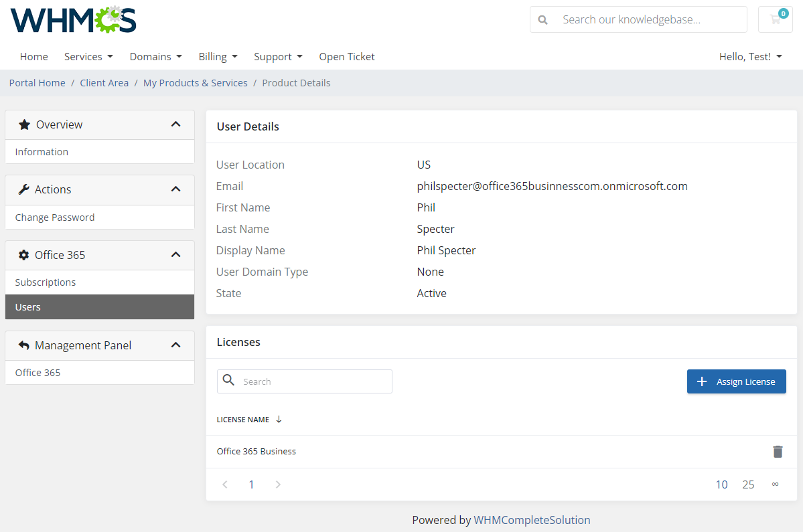Show unlimited entries with infinity symbol
This screenshot has height=532, width=803.
[x=775, y=484]
